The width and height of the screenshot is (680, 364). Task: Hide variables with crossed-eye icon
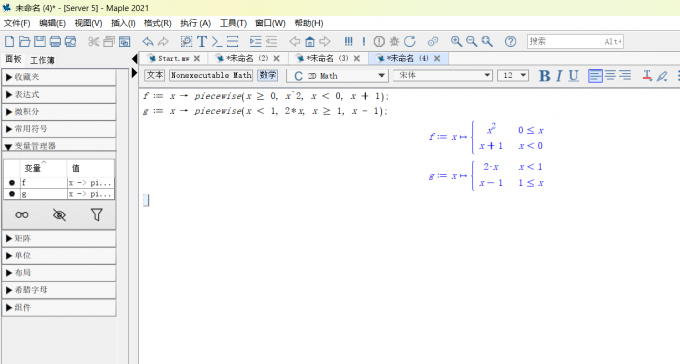click(x=59, y=215)
